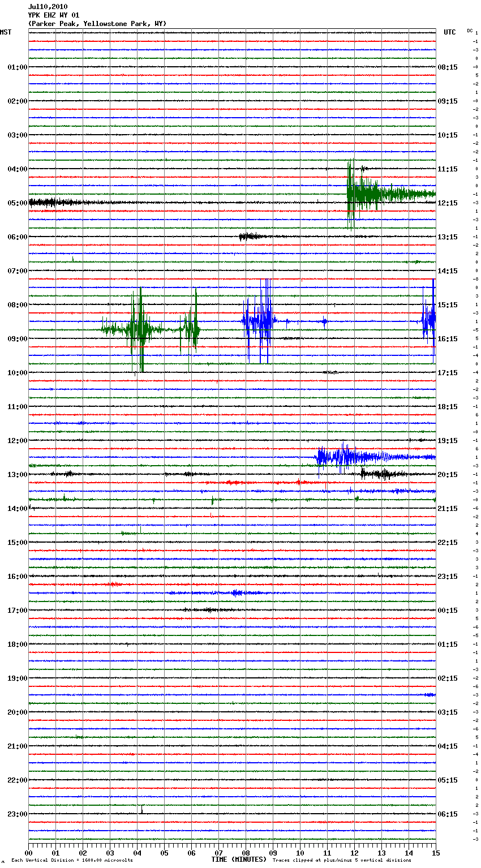The image size is (481, 868).
Task: Click the blue burst near minute 8.5 after 08:00
Action: (x=260, y=321)
